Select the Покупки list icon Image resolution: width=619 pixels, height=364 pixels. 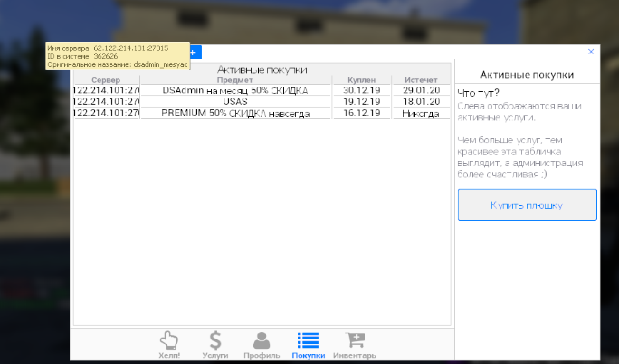[308, 340]
